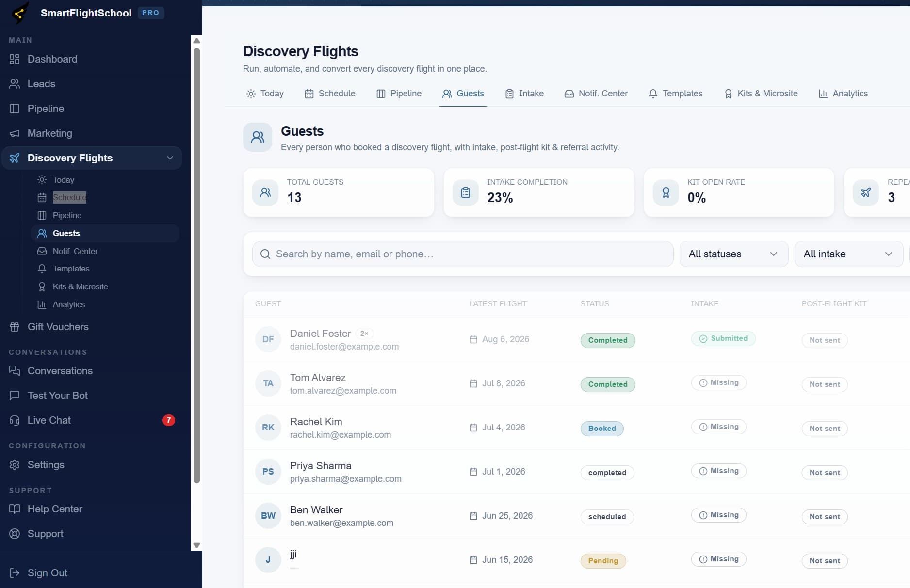The width and height of the screenshot is (910, 588).
Task: Open the Intake tab
Action: [524, 94]
